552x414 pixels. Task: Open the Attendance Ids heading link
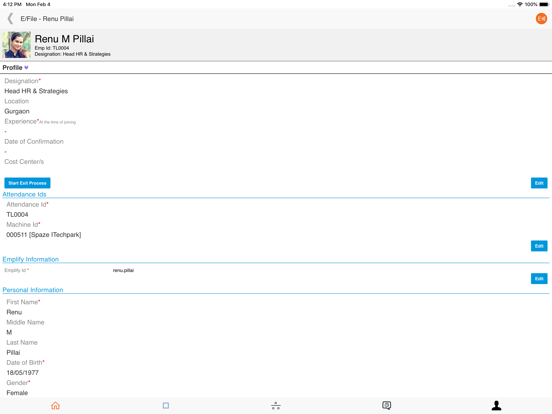tap(24, 194)
